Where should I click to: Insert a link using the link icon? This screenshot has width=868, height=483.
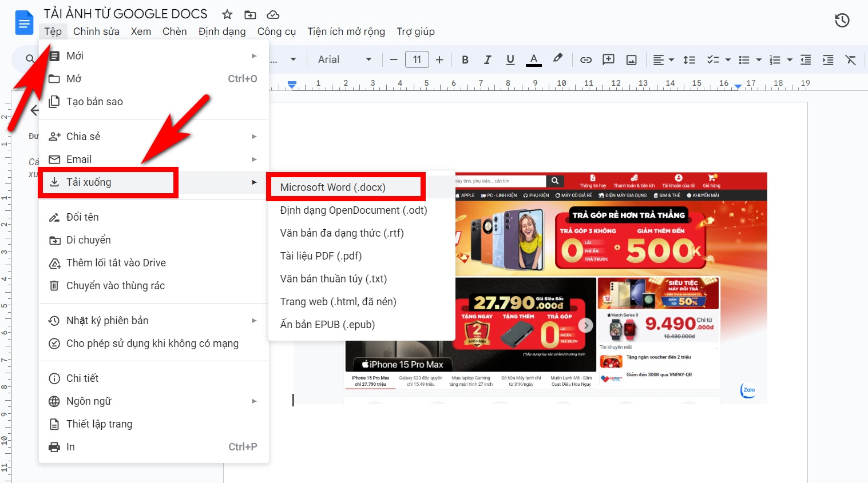(x=585, y=59)
